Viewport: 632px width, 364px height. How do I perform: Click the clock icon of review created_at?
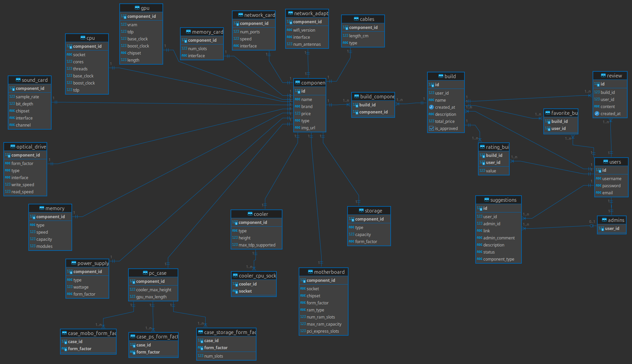597,113
